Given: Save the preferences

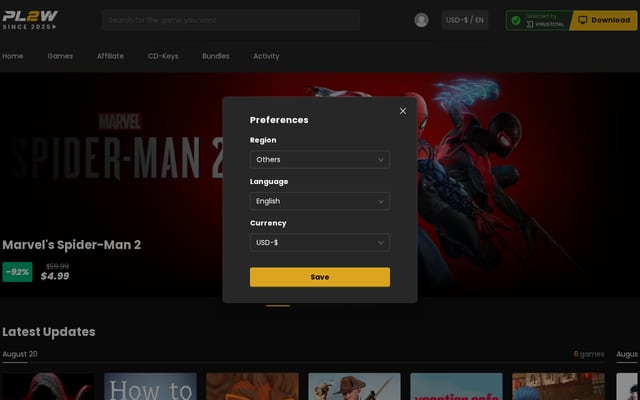Looking at the screenshot, I should (320, 277).
